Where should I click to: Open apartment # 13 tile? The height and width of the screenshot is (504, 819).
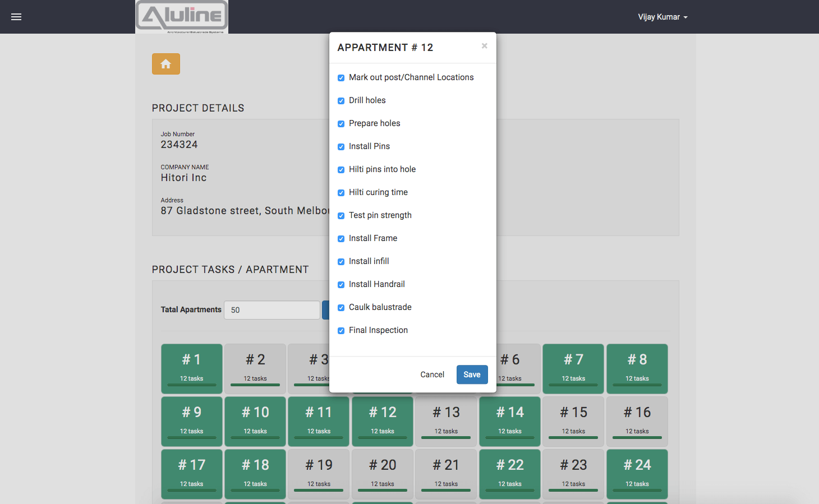click(446, 421)
